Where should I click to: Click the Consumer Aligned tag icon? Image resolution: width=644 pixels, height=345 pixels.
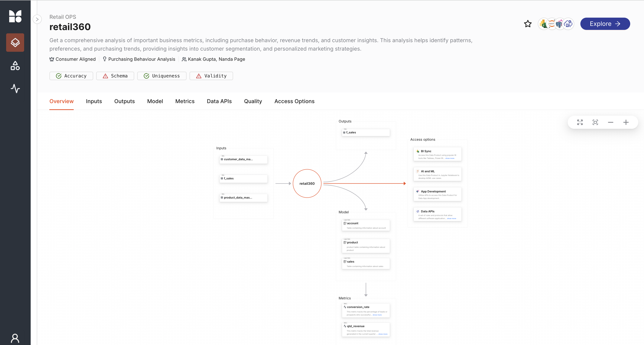tap(52, 59)
